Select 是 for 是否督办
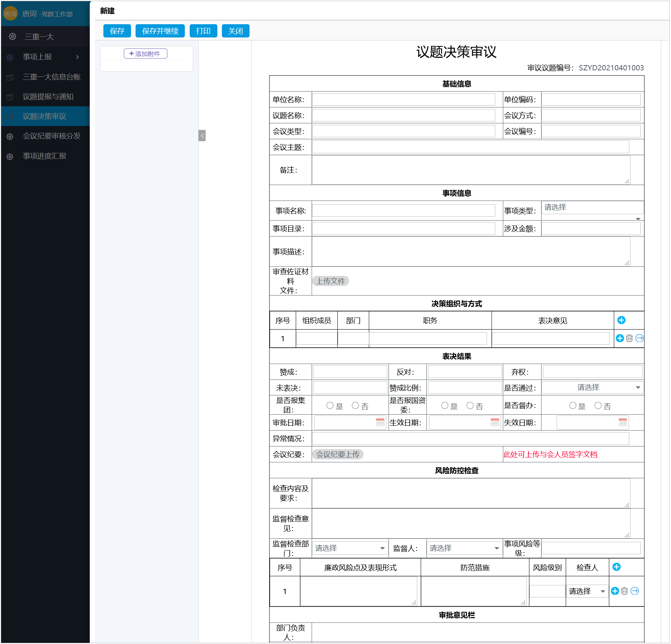The width and height of the screenshot is (671, 644). (573, 406)
